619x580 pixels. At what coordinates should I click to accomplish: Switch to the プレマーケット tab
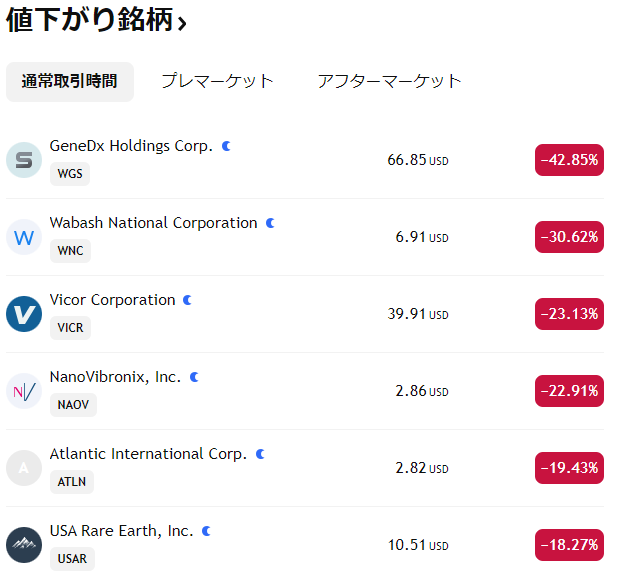tap(217, 82)
